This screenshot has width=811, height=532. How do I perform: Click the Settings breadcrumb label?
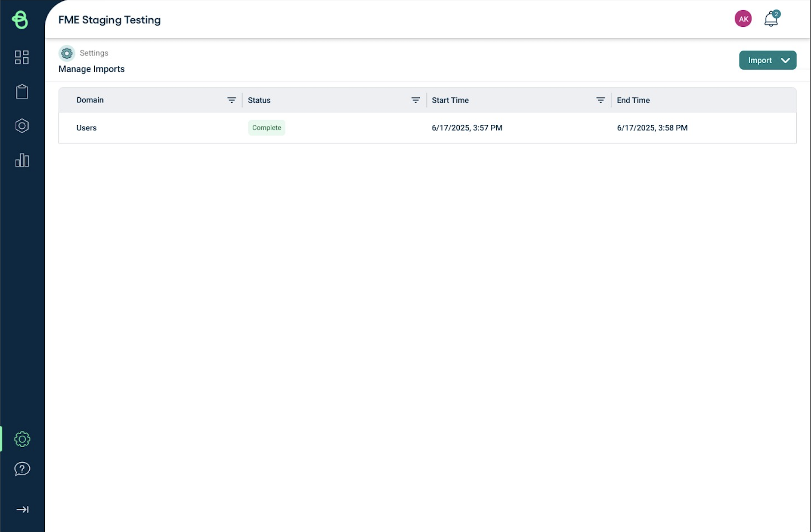(x=94, y=53)
